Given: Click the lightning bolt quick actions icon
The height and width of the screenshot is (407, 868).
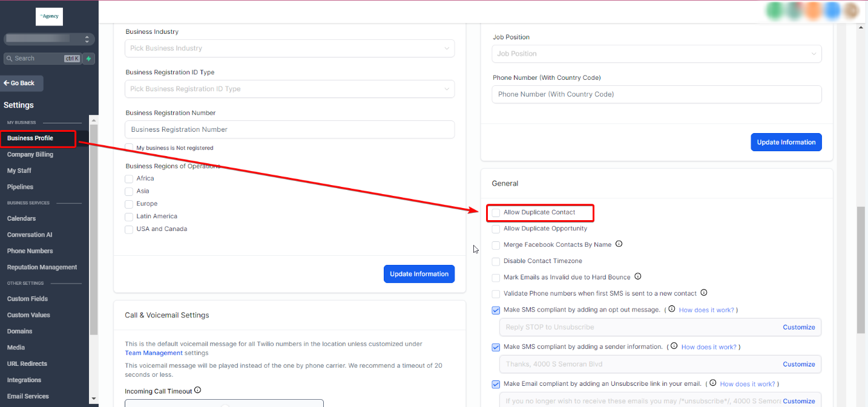Looking at the screenshot, I should [89, 59].
